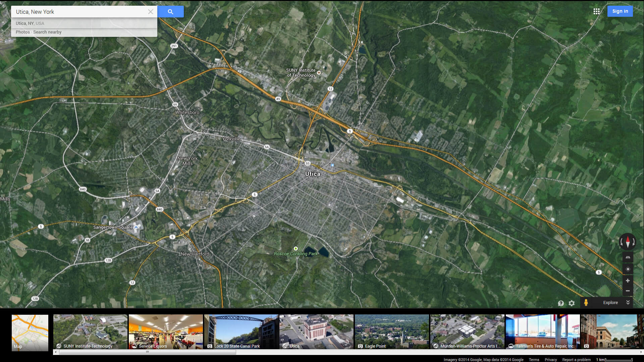
Task: Click the Sign in button
Action: point(620,11)
